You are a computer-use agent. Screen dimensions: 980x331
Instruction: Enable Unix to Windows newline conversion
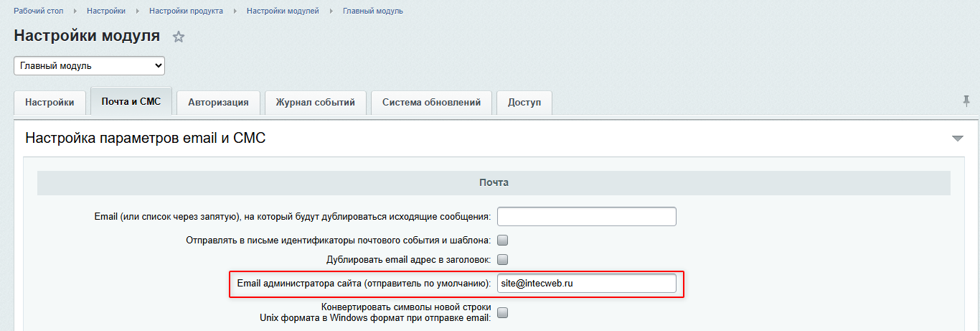click(x=503, y=312)
